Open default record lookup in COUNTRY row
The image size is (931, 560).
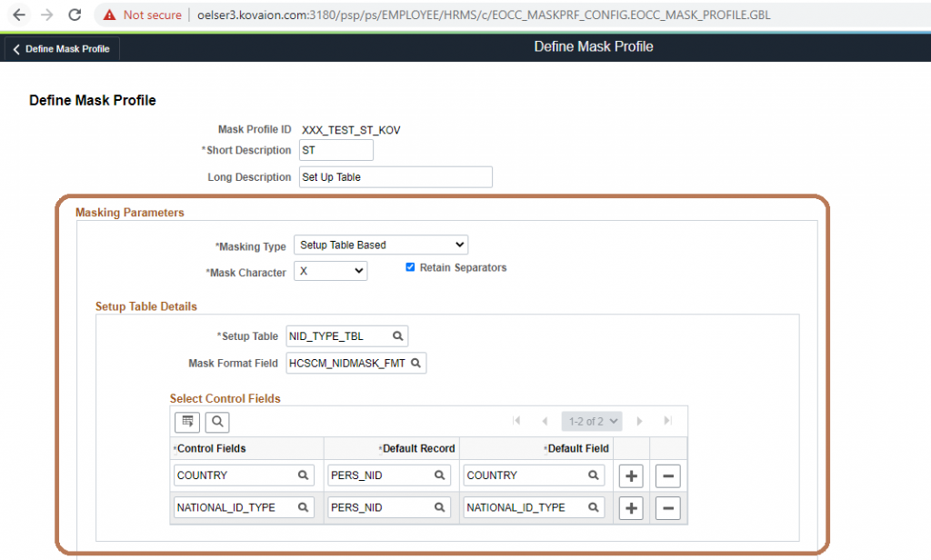point(440,475)
